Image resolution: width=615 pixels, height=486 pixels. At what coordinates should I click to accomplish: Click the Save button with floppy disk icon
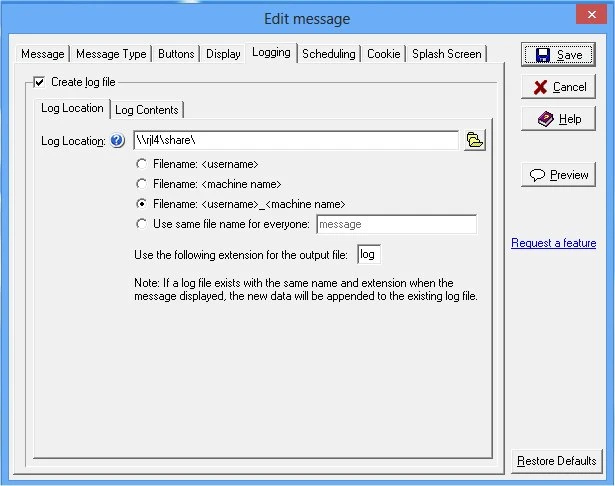(x=558, y=55)
